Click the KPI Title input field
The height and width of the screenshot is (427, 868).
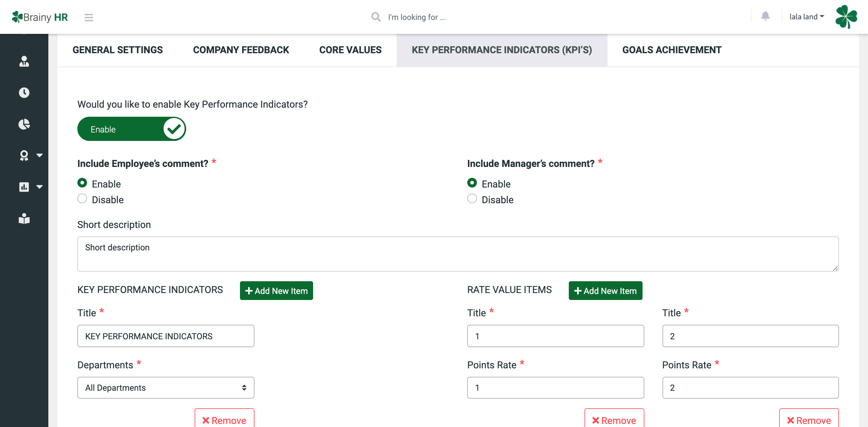[x=166, y=336]
